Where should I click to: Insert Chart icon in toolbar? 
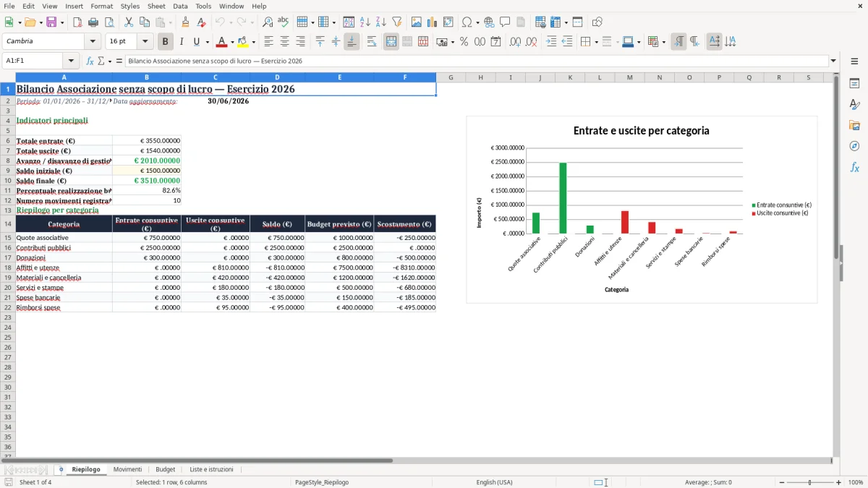click(433, 22)
